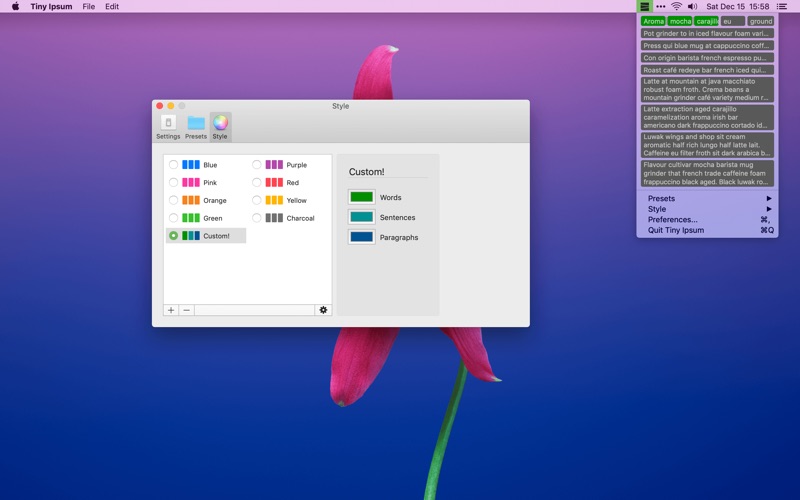The image size is (800, 500).
Task: Click the Green color bars icon
Action: [x=191, y=218]
